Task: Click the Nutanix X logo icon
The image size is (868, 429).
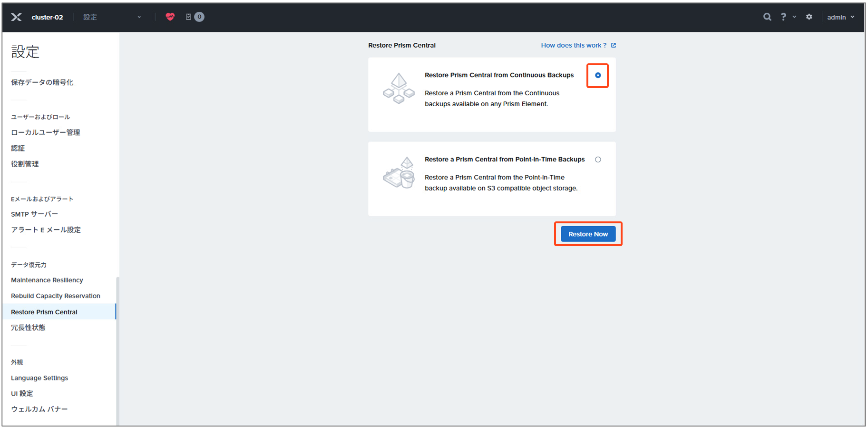Action: [16, 17]
